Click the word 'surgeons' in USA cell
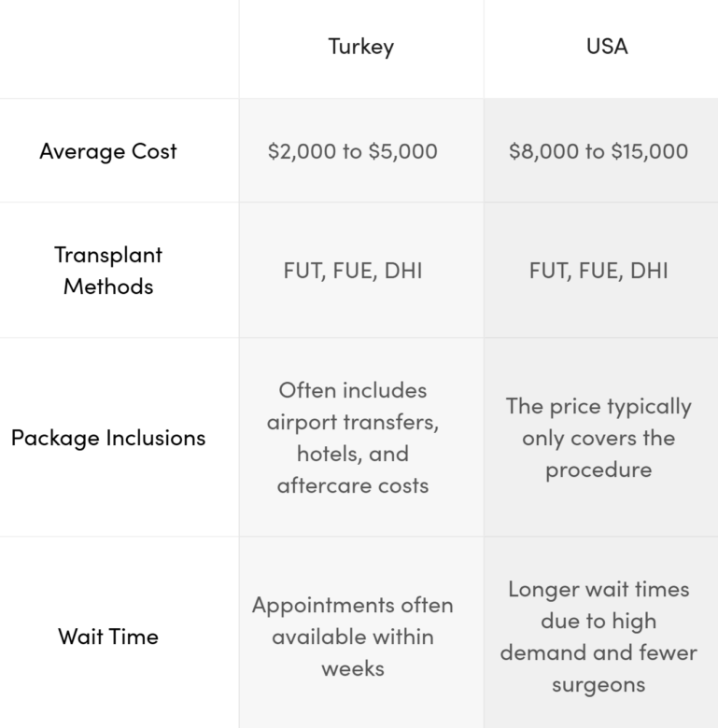The image size is (718, 728). point(598,685)
